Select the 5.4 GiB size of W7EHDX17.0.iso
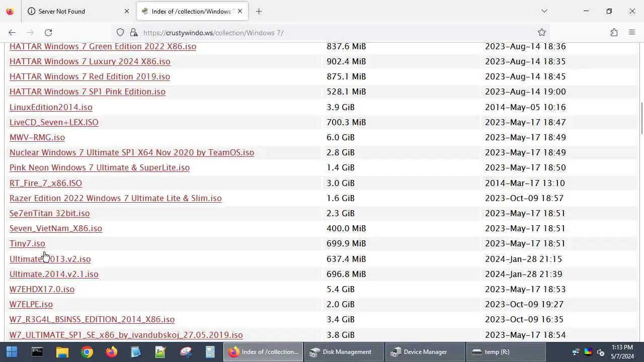 coord(341,289)
